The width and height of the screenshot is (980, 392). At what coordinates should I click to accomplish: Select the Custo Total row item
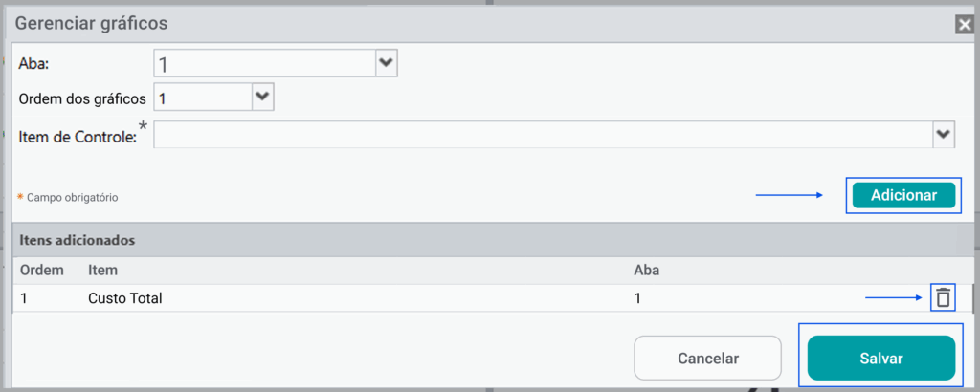125,298
